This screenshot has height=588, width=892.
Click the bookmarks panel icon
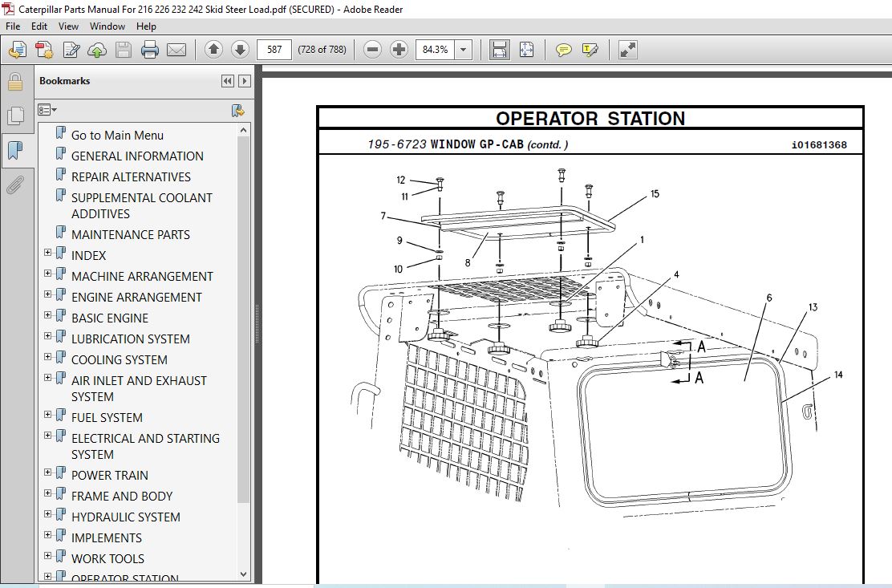[15, 151]
